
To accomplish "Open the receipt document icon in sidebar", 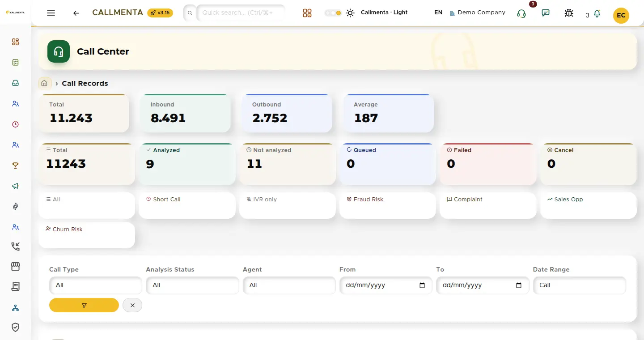I will coord(16,287).
